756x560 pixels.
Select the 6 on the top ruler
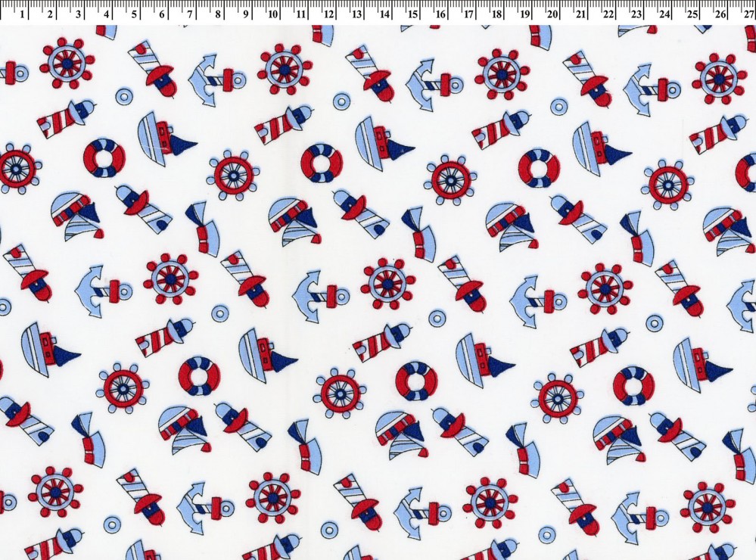coord(162,14)
